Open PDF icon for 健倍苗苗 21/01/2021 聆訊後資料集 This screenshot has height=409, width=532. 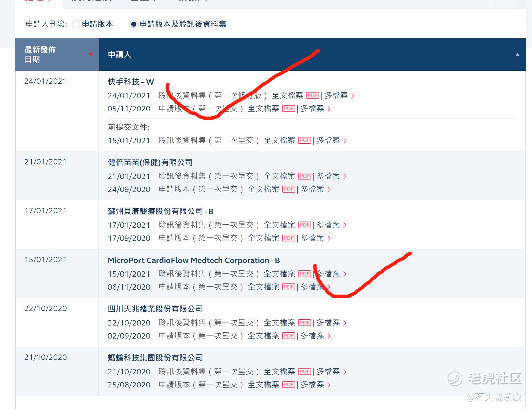[305, 176]
